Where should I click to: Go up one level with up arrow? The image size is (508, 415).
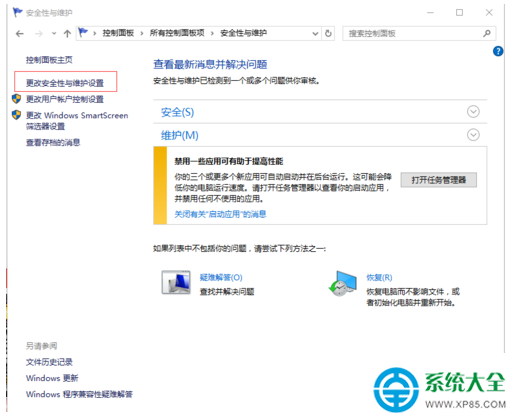pyautogui.click(x=67, y=34)
